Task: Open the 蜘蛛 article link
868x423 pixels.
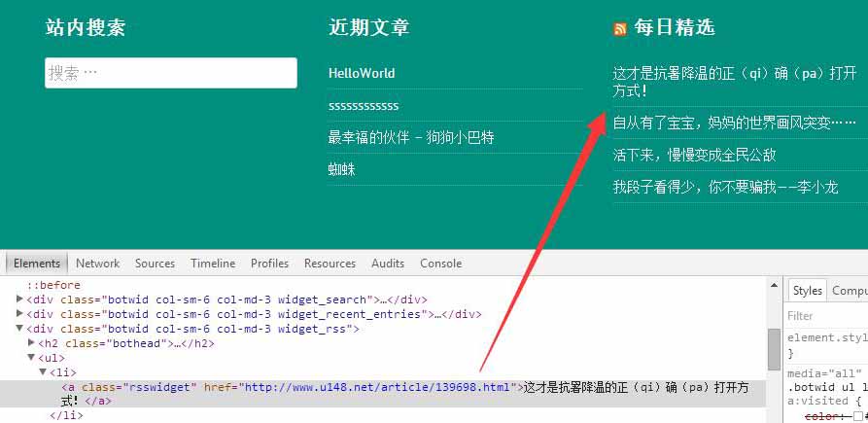Action: point(341,169)
